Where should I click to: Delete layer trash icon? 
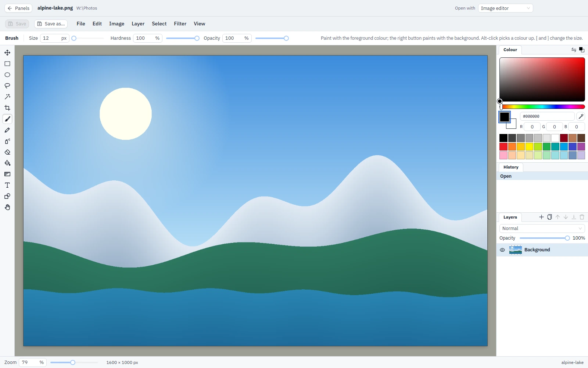[582, 217]
